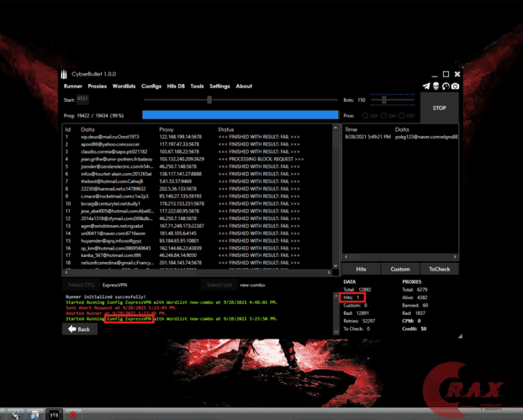Adjust the Bots count slider handle

pyautogui.click(x=384, y=100)
